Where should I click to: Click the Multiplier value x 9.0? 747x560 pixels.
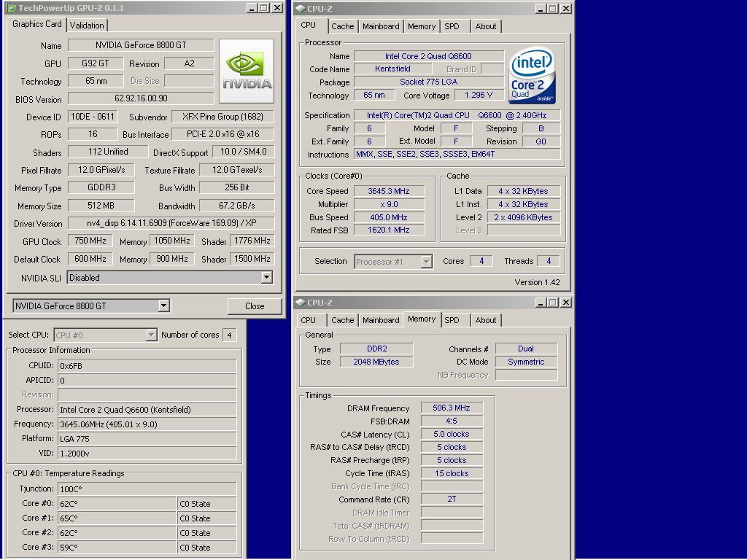pyautogui.click(x=389, y=204)
